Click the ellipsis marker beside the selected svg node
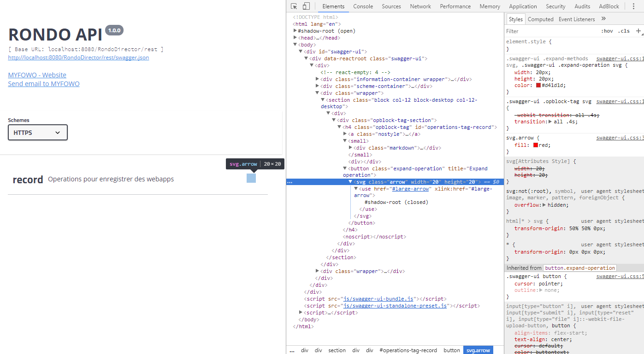Screen dimensions: 644x354 [x=290, y=182]
